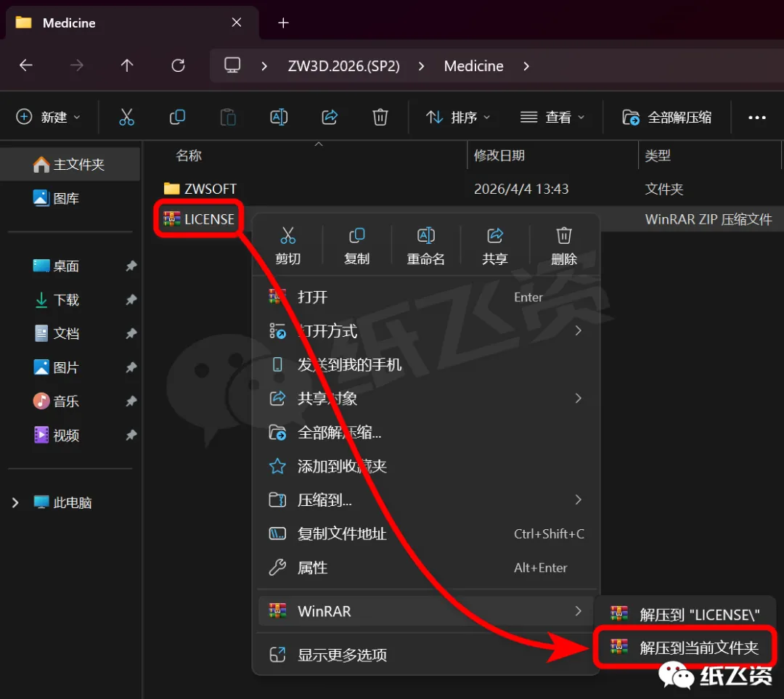Unpin 桌面 using its pin icon
Screen dimensions: 784x699
pos(131,266)
